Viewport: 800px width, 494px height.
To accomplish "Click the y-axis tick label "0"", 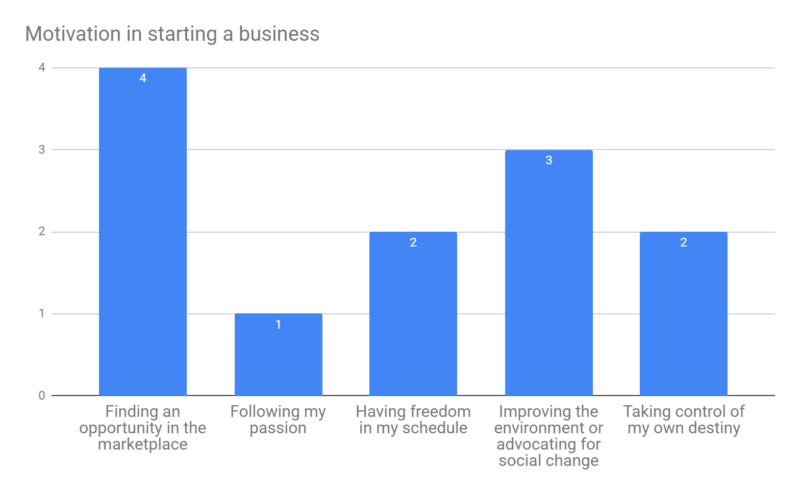I will point(42,396).
